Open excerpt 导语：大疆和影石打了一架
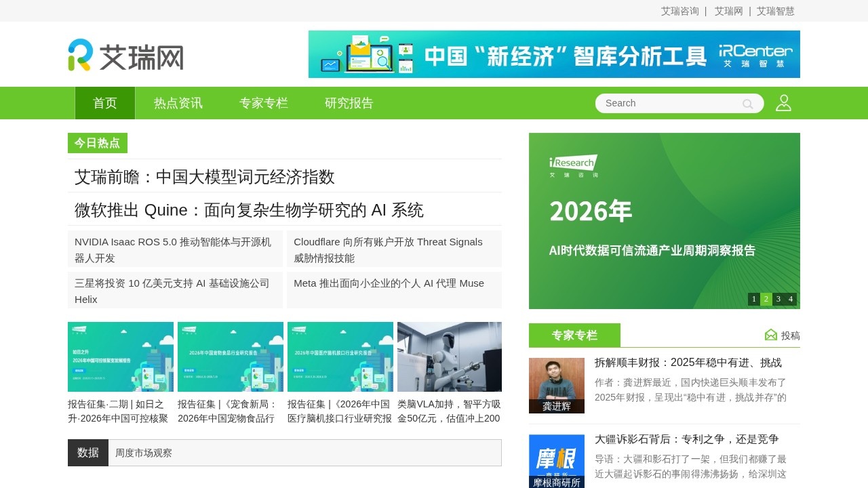The image size is (868, 488). coord(691,466)
